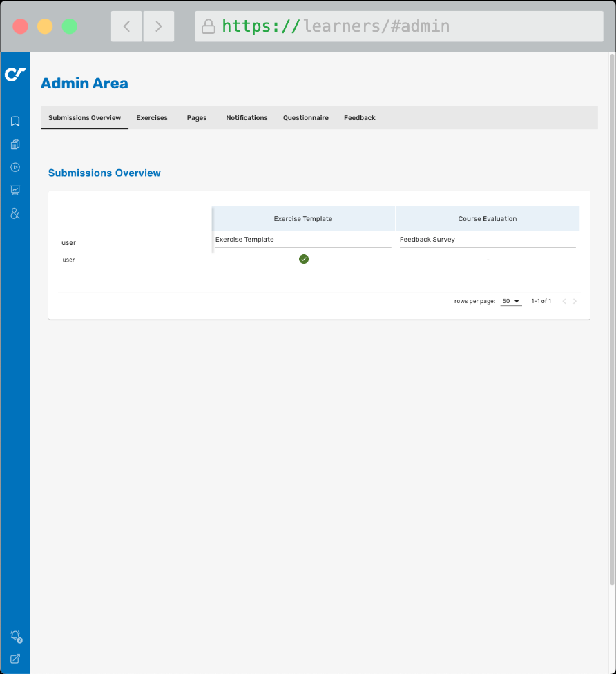Viewport: 616px width, 674px height.
Task: Click the logo icon in the sidebar
Action: (15, 74)
